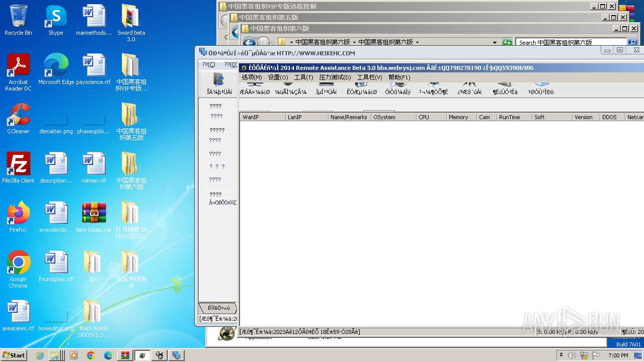Sort by CPU column header
Screen dimensions: 644x362
coord(431,117)
